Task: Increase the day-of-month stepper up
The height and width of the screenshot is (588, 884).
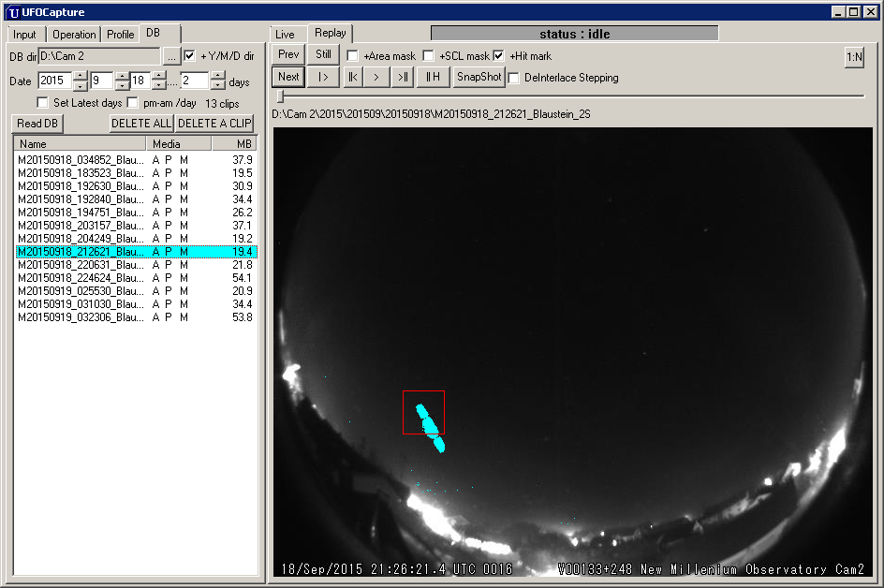Action: [159, 76]
